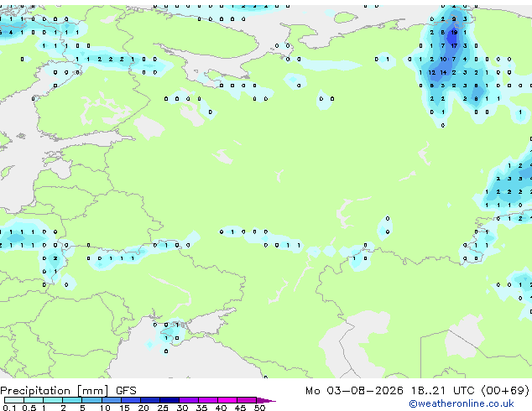Pick the 15–20 mm royal blue legend swatch

[x=131, y=400]
